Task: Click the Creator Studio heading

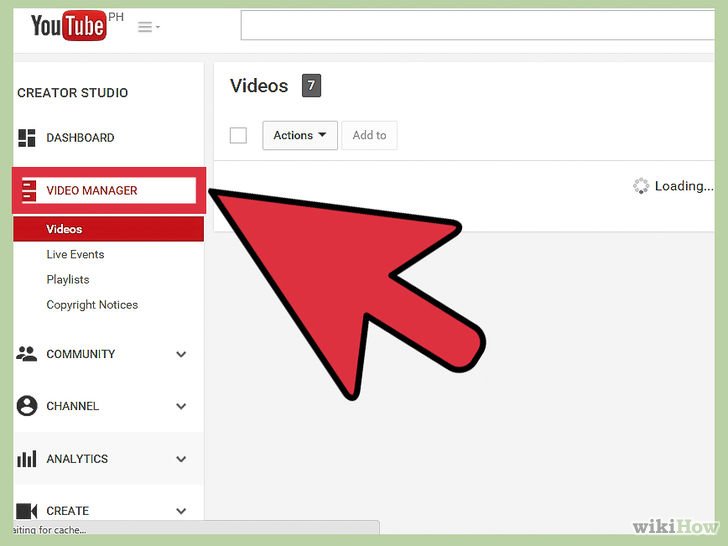Action: pos(72,93)
